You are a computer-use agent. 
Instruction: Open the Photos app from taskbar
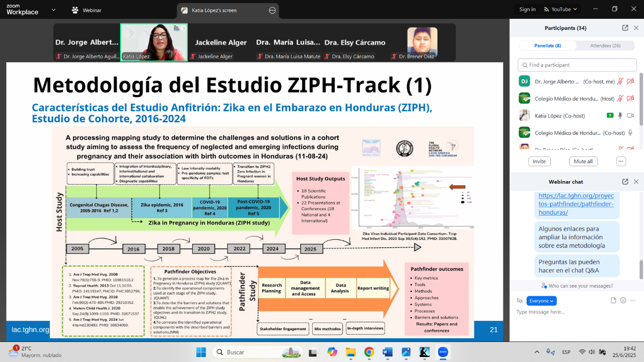pos(406,352)
